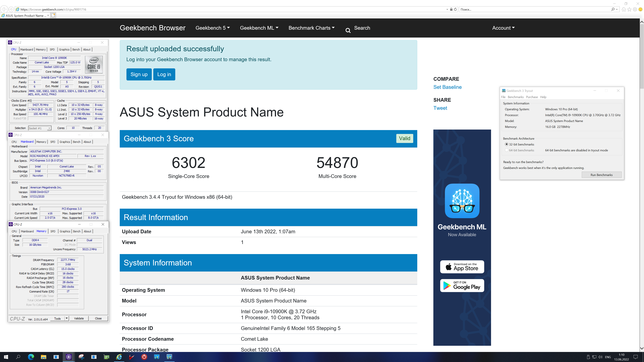
Task: Open the Windows Start menu
Action: click(6, 357)
